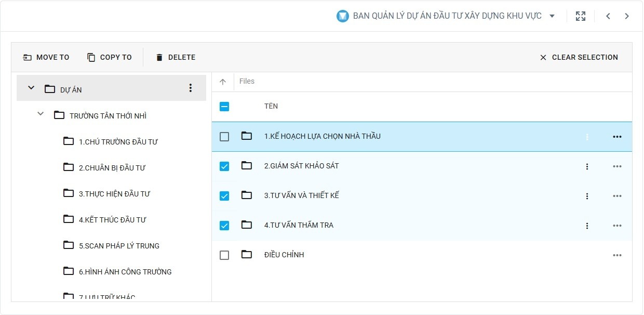
Task: Collapse TRƯỜNG TÂN THỚI NHÌ folder
Action: coord(41,114)
